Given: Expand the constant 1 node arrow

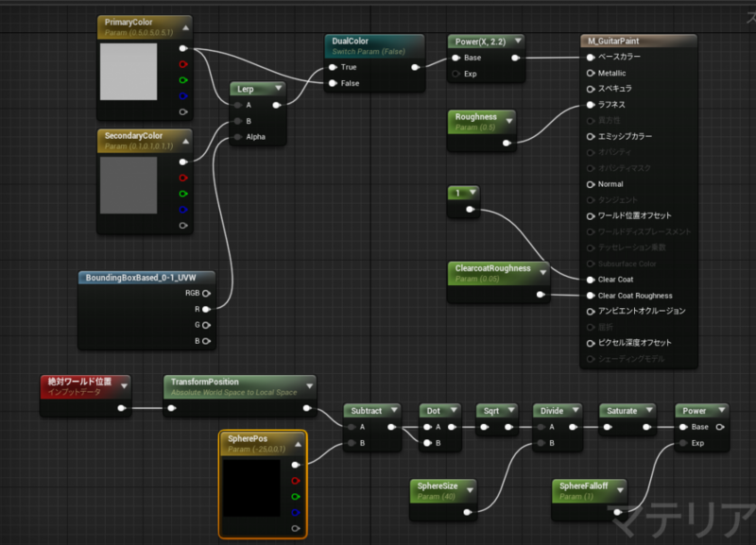Looking at the screenshot, I should [473, 193].
